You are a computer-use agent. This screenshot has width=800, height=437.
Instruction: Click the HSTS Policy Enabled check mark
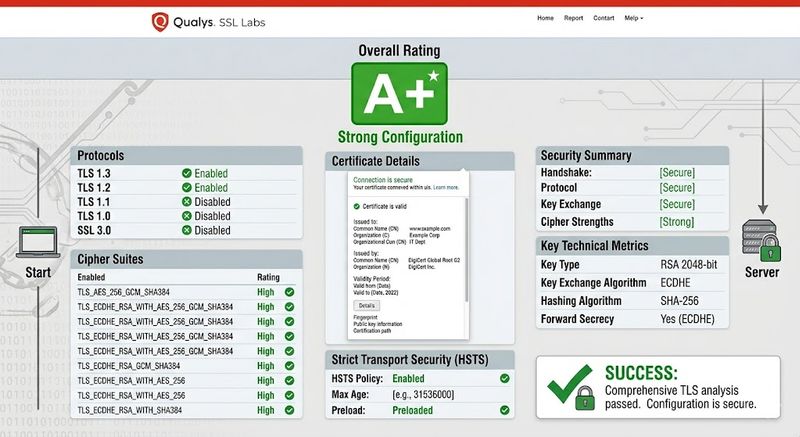click(x=505, y=378)
